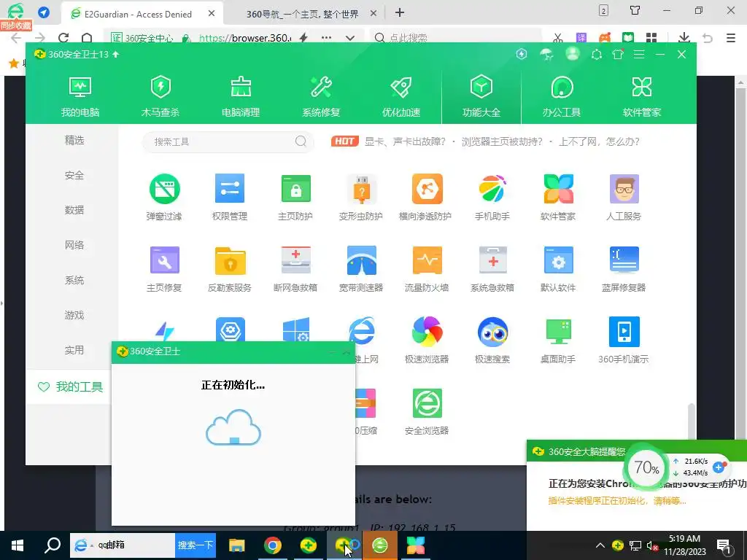The height and width of the screenshot is (560, 747).
Task: Open link 上不了网,怎么办?
Action: click(x=600, y=141)
